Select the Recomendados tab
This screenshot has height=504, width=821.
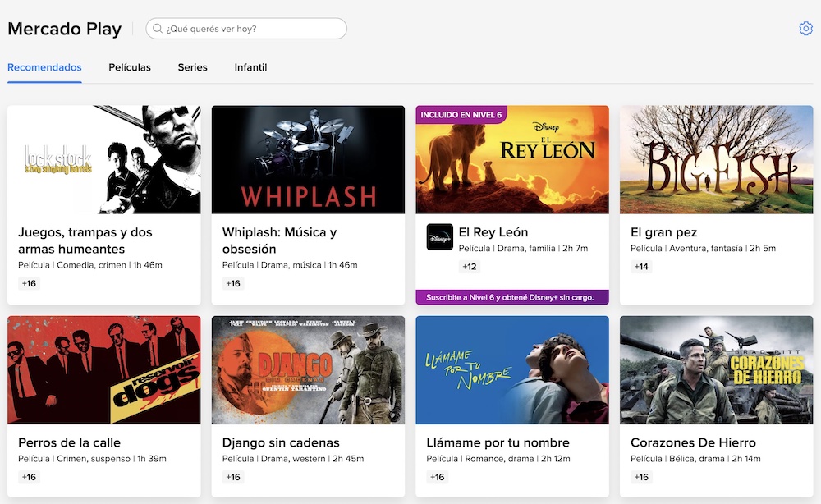[x=44, y=67]
